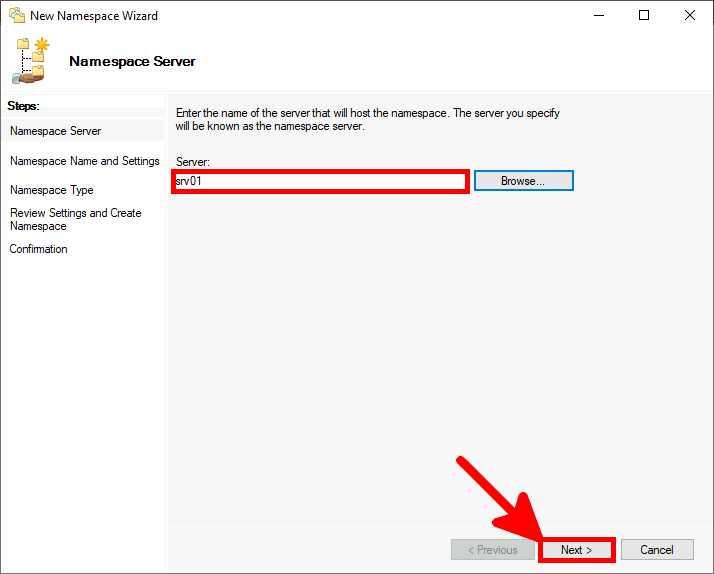
Task: Click the 'Enter the name of the server' instruction text
Action: tap(367, 120)
